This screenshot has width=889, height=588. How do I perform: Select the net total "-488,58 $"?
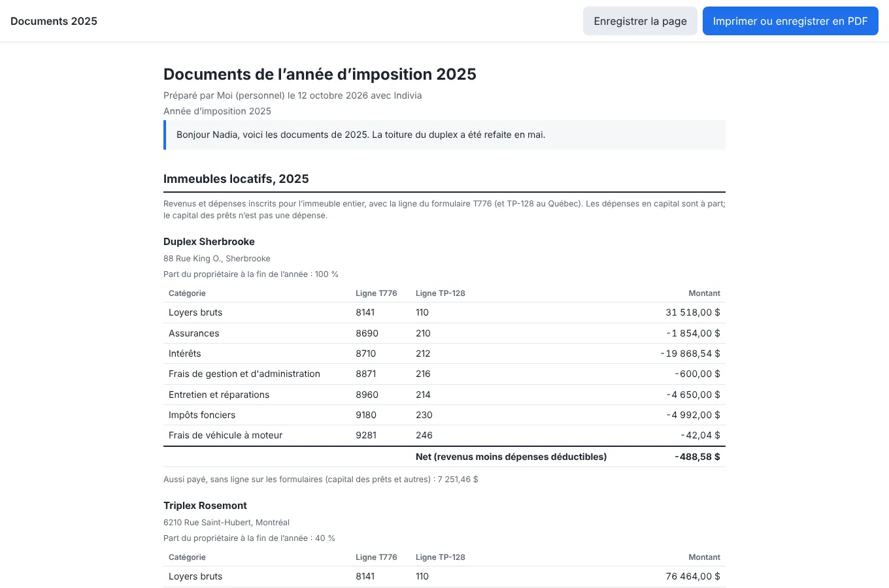tap(697, 457)
